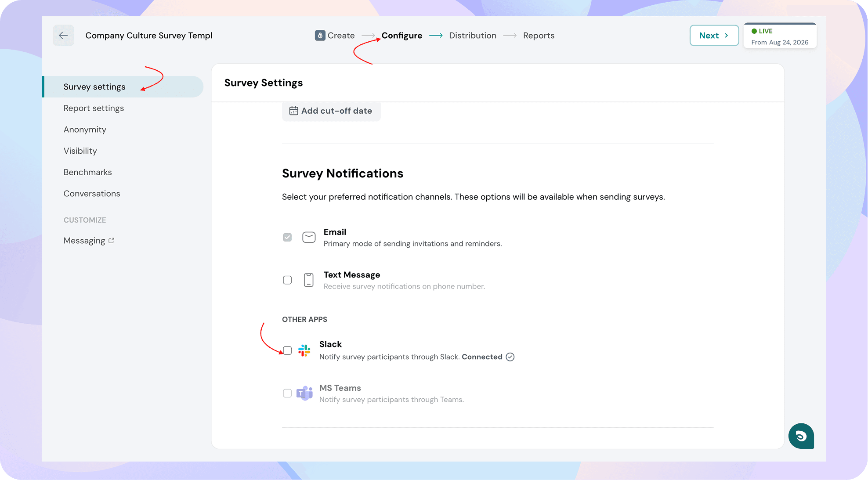
Task: Open Benchmarks in the sidebar
Action: click(87, 172)
